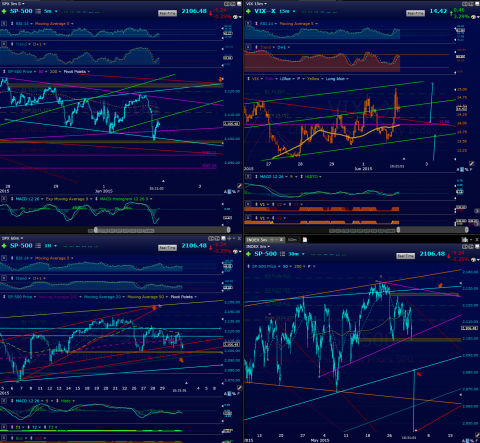
Task: Click the Yellow overlay label in VIX chart legend
Action: (313, 79)
